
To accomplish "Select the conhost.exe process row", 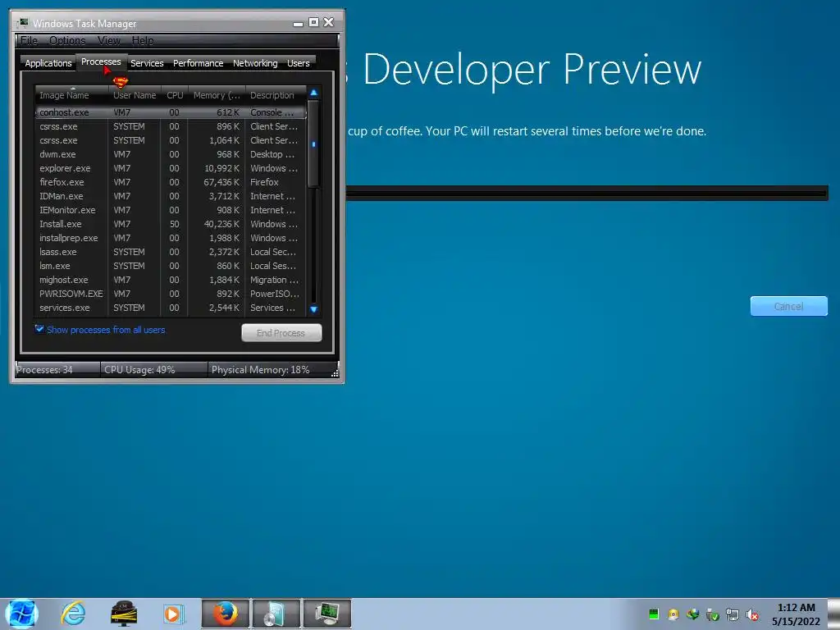I will [171, 112].
